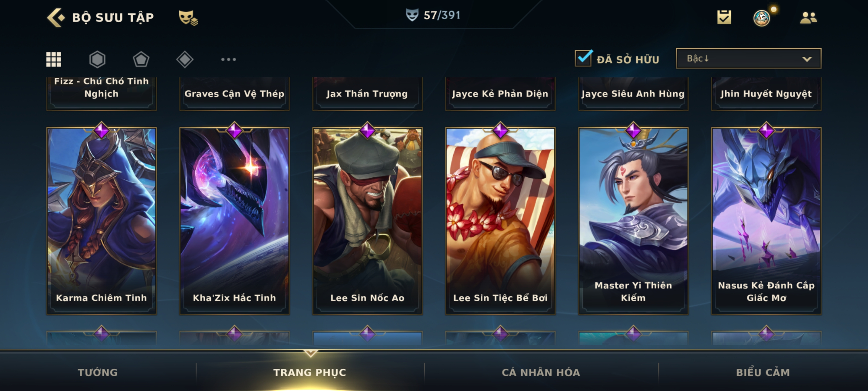This screenshot has height=391, width=868.
Task: Tap the 57/391 skin count indicator
Action: 433,15
